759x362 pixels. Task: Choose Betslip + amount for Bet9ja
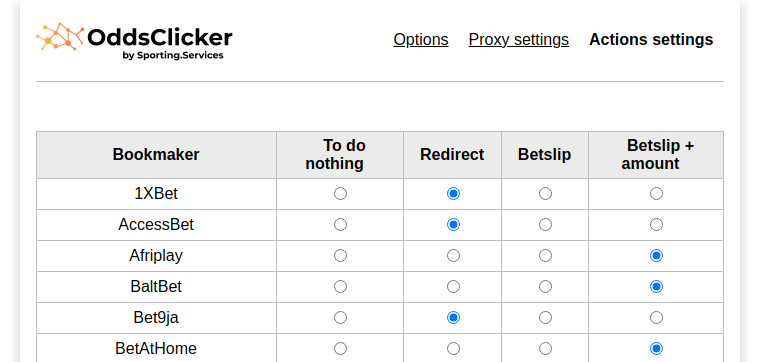tap(656, 317)
